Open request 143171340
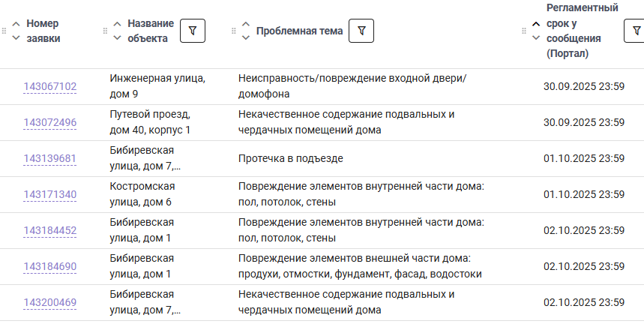This screenshot has height=324, width=644. pyautogui.click(x=50, y=195)
